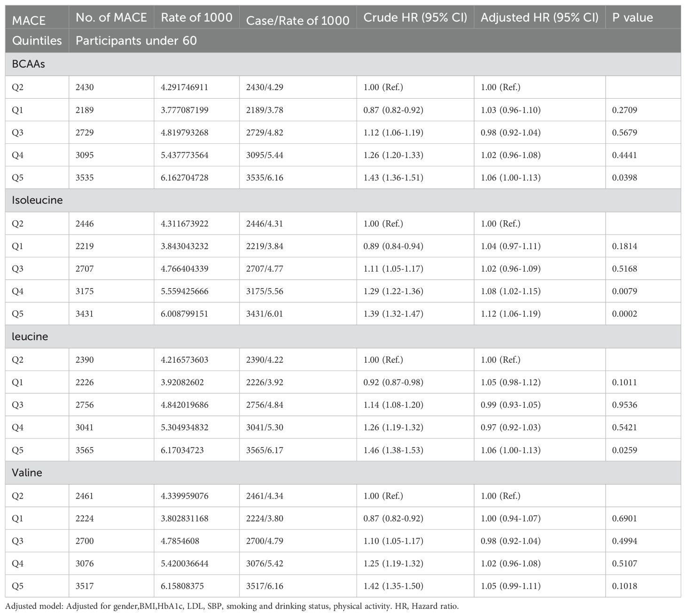Click crude HR "1.12 (1.06-1.19)"
This screenshot has width=686, height=616.
[x=393, y=133]
